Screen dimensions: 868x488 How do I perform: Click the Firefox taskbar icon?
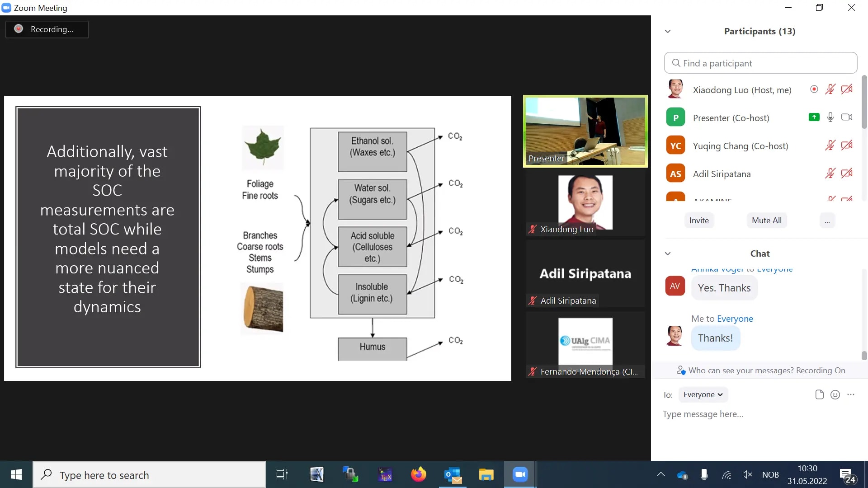tap(419, 474)
